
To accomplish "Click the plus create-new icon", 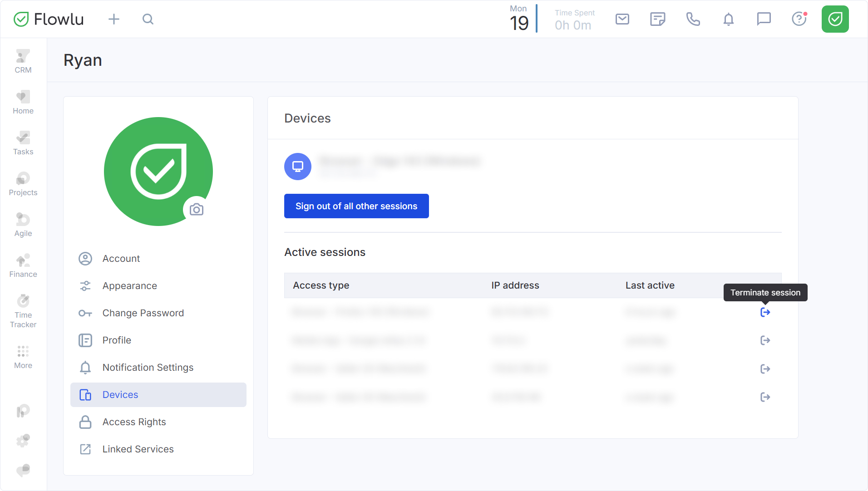I will pos(114,19).
